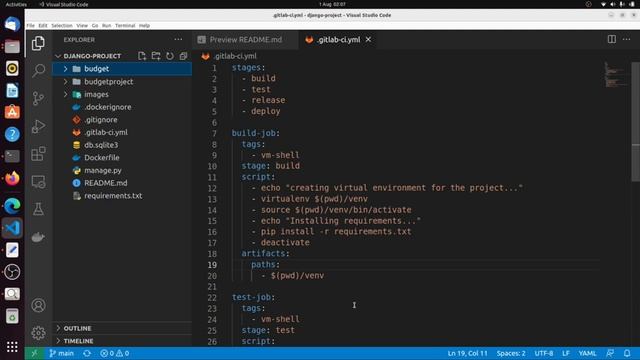This screenshot has width=640, height=360.
Task: Collapse all folders in Explorer
Action: [x=184, y=56]
